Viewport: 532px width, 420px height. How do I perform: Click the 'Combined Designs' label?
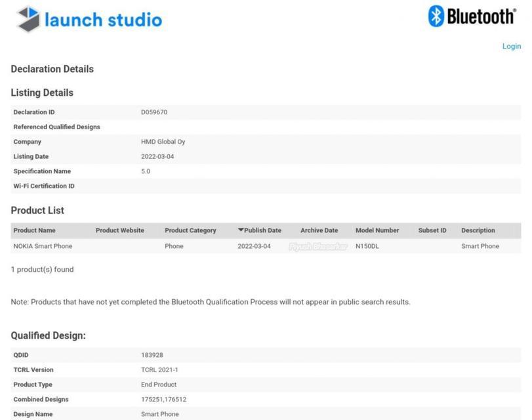coord(41,399)
